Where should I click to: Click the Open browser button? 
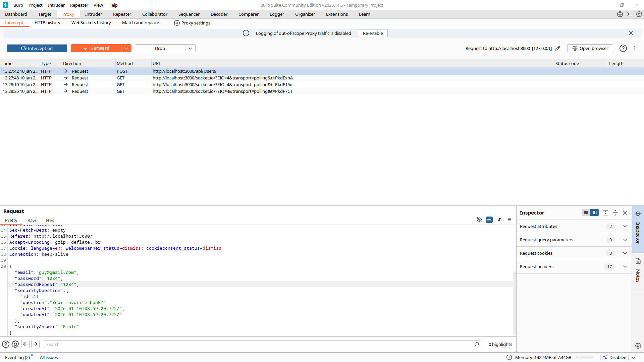(590, 48)
